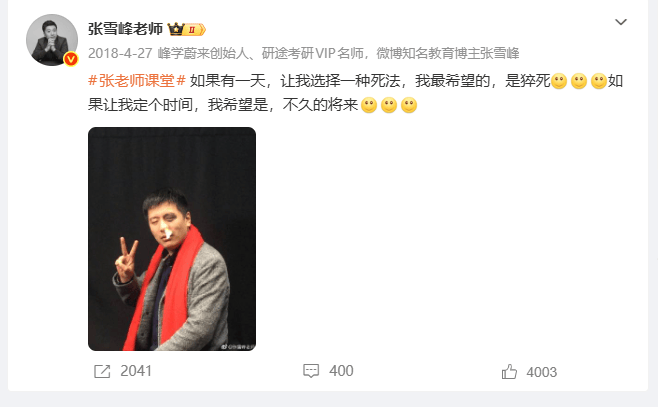The width and height of the screenshot is (658, 407).
Task: Click the repost count 2041
Action: pos(136,371)
